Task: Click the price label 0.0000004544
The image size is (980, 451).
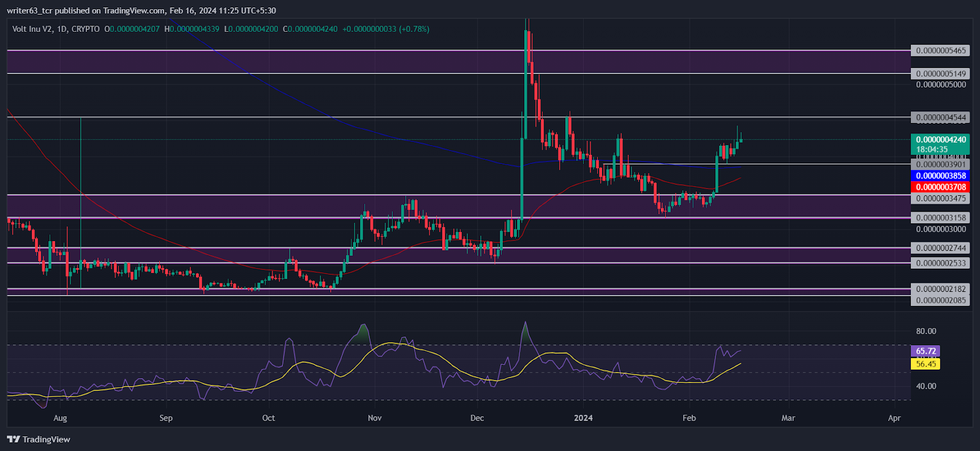Action: tap(940, 117)
